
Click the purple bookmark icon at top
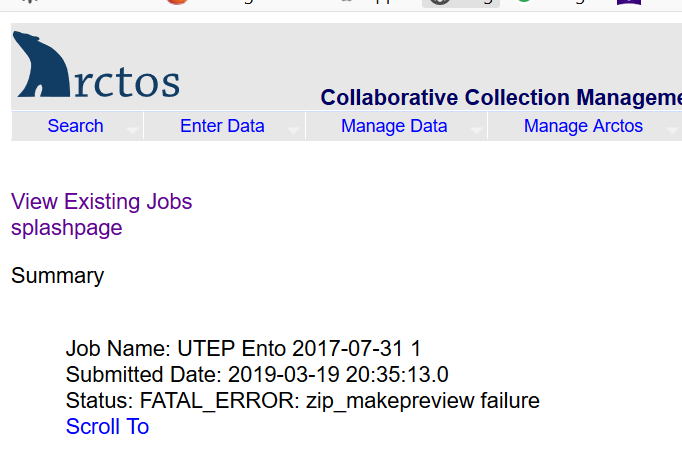629,2
